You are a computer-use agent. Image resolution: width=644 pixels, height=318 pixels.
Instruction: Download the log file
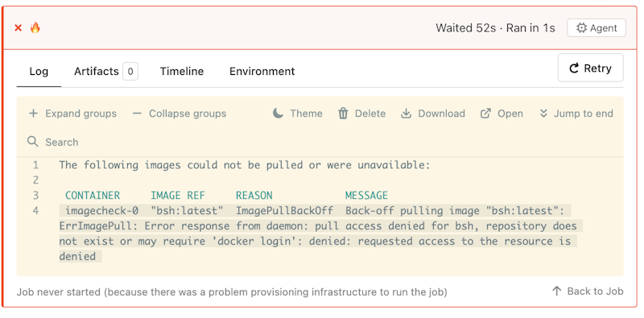tap(433, 114)
